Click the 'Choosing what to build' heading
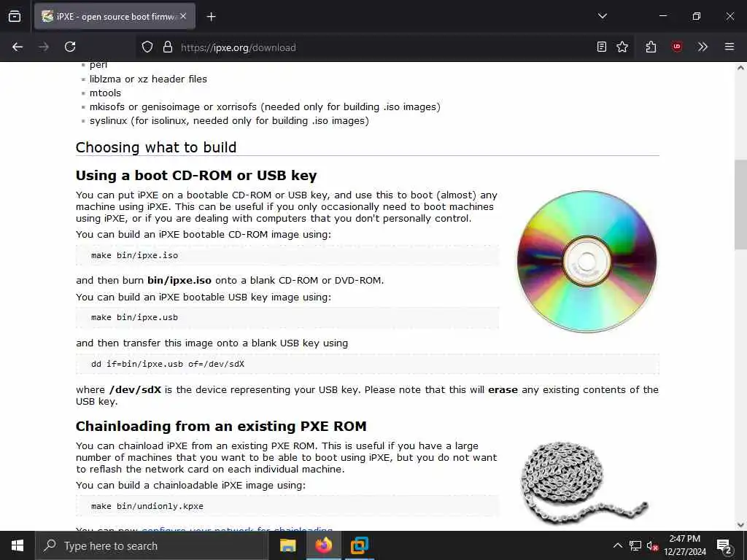This screenshot has width=747, height=560. click(156, 147)
